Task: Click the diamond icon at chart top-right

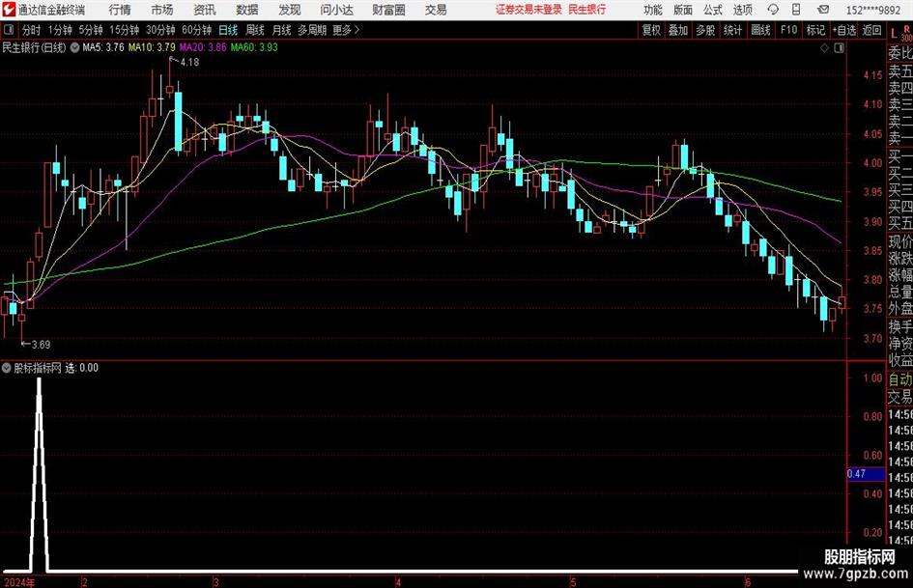Action: 824,48
